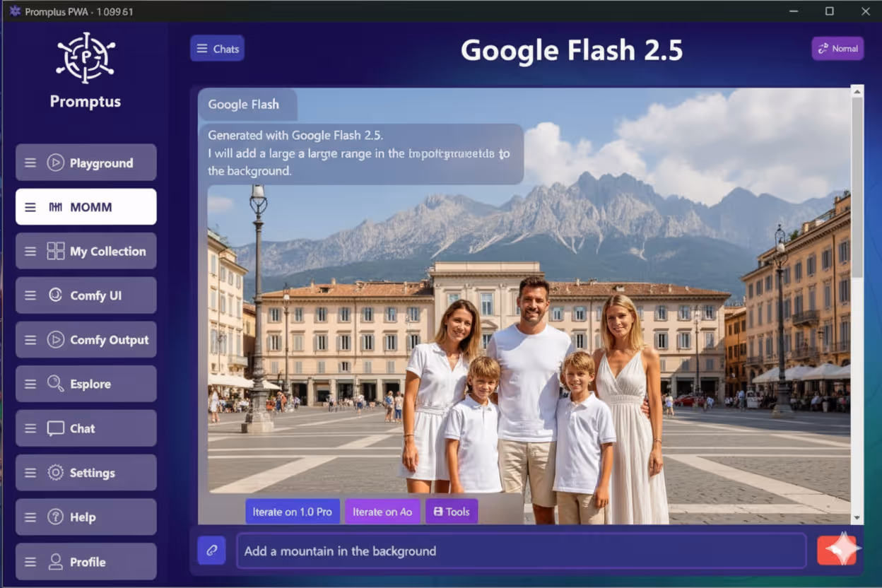Select the MOMM menu item

86,207
